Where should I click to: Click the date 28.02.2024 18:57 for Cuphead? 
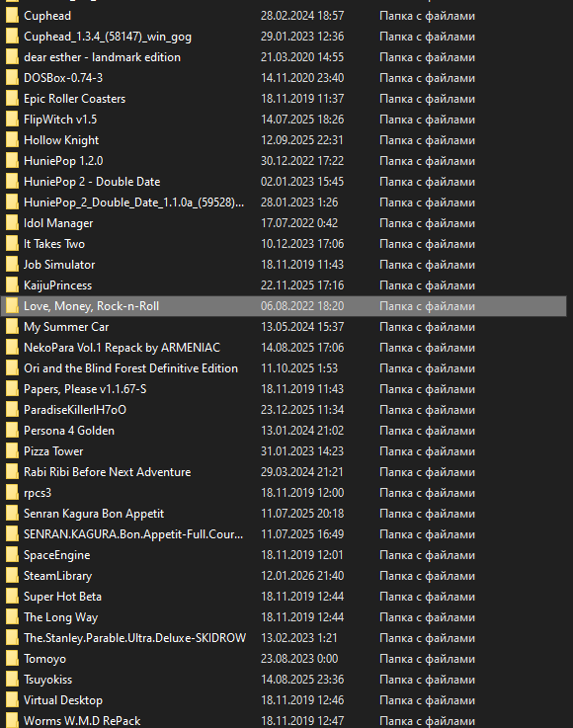point(302,16)
